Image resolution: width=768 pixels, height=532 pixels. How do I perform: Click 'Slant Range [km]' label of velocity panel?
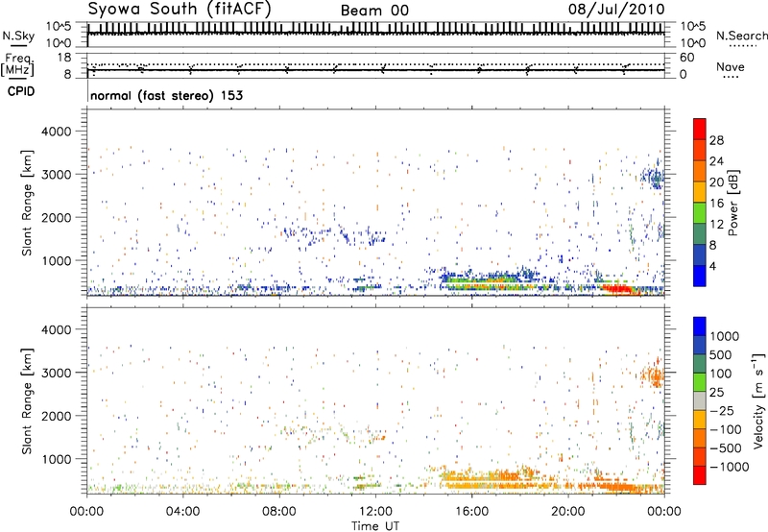pyautogui.click(x=27, y=401)
